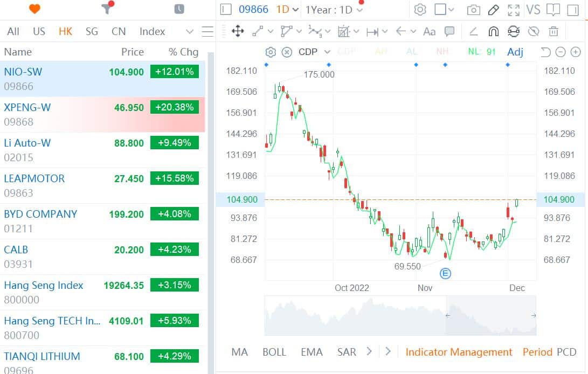Select the crosshair cursor tool

(237, 32)
